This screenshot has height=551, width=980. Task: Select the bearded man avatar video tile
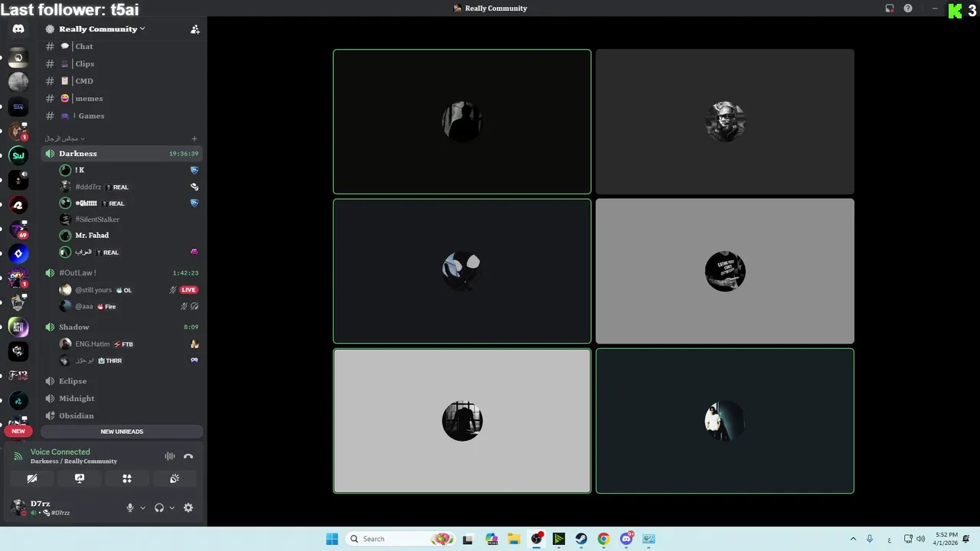(x=725, y=122)
